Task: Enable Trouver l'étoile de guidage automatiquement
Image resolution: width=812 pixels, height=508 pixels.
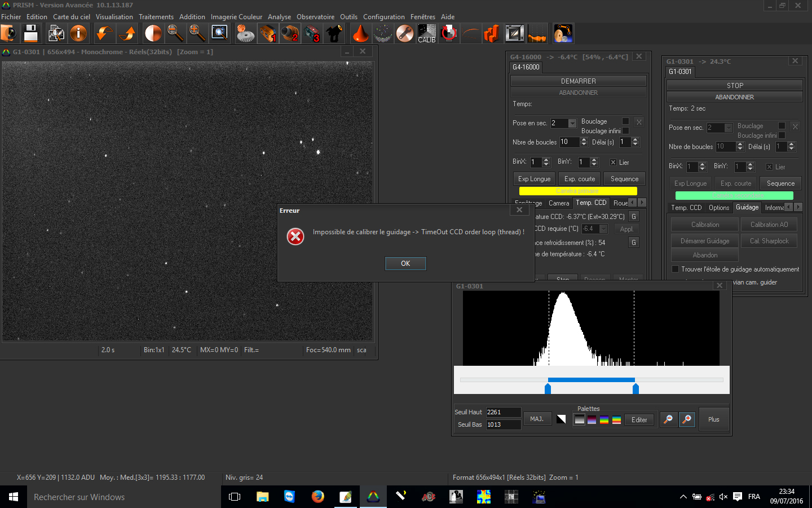Action: coord(675,269)
